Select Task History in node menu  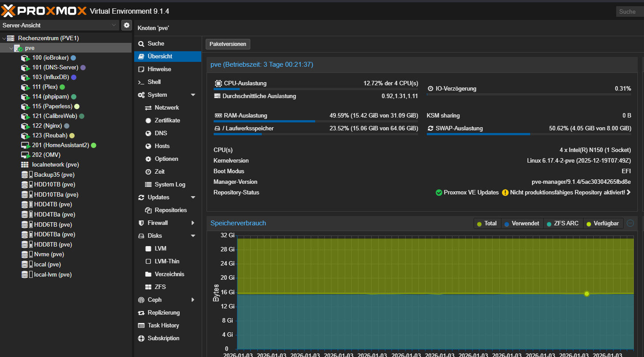[x=163, y=326]
